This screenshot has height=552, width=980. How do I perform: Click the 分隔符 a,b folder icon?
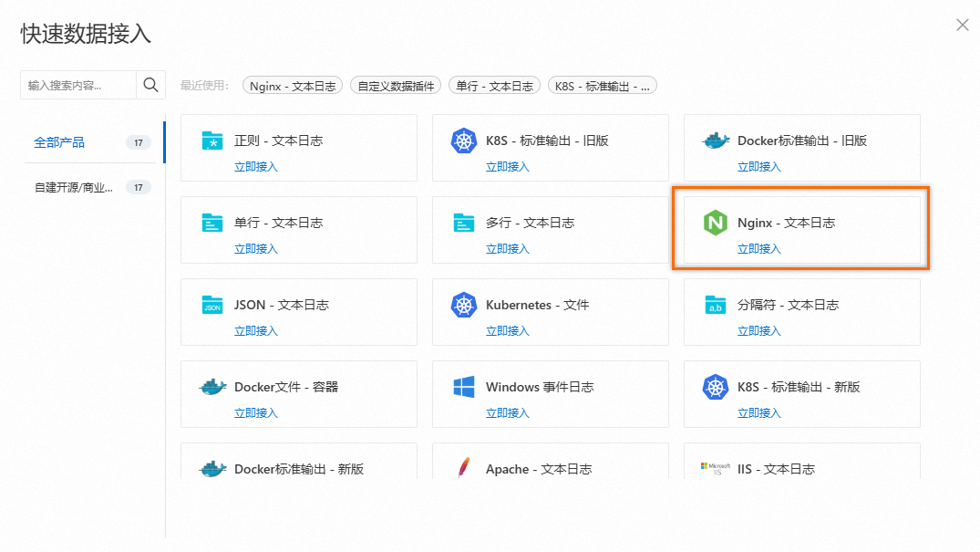(716, 305)
